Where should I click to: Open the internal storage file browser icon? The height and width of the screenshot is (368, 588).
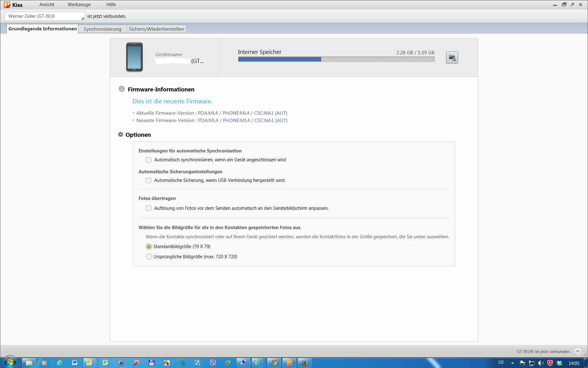click(452, 57)
